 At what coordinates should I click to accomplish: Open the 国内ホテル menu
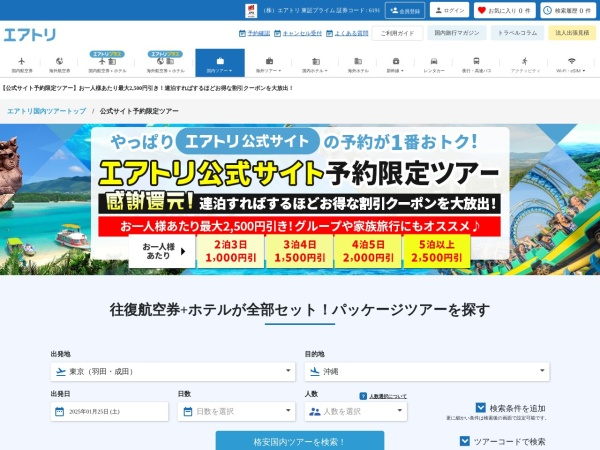pos(315,64)
